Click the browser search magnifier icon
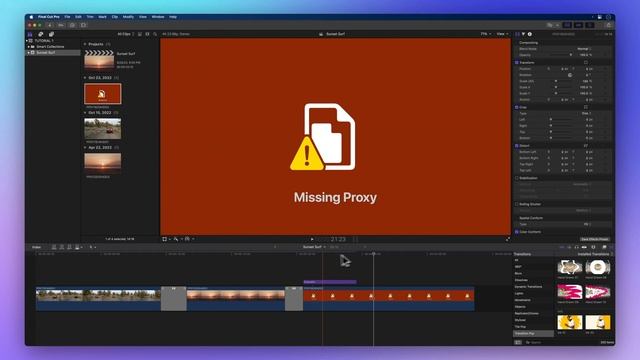This screenshot has width=640, height=360. coord(155,34)
